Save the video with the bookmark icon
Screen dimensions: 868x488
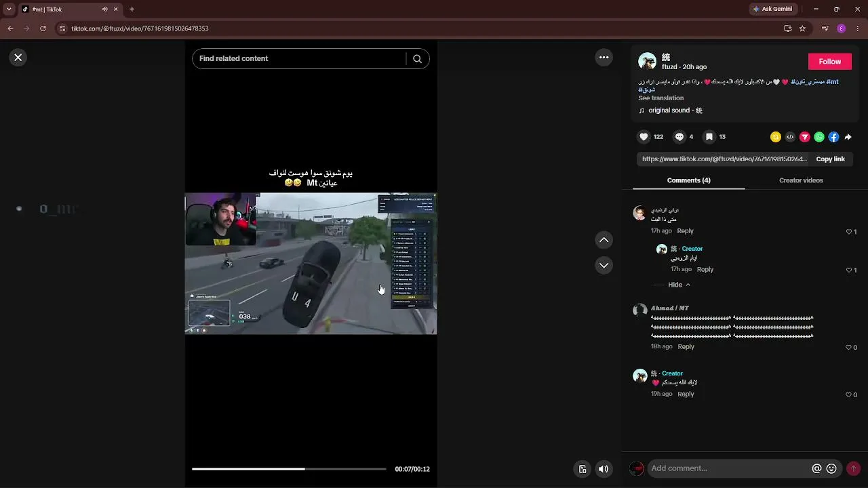click(709, 137)
